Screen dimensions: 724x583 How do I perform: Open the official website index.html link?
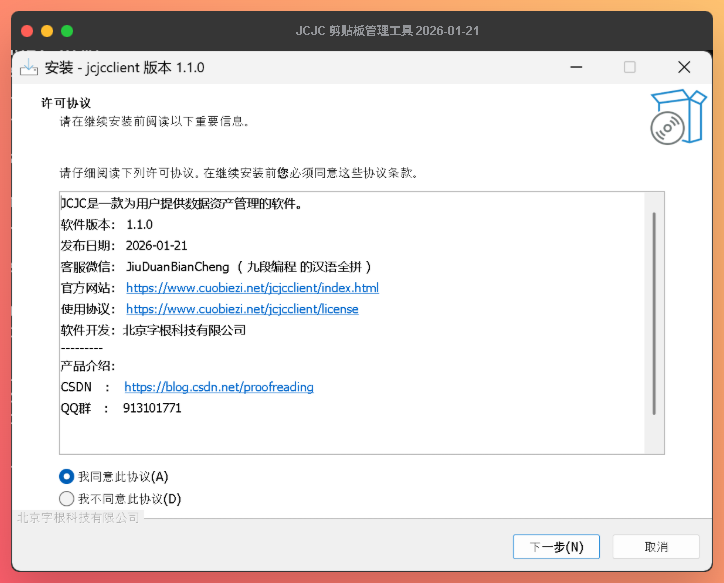[x=252, y=288]
